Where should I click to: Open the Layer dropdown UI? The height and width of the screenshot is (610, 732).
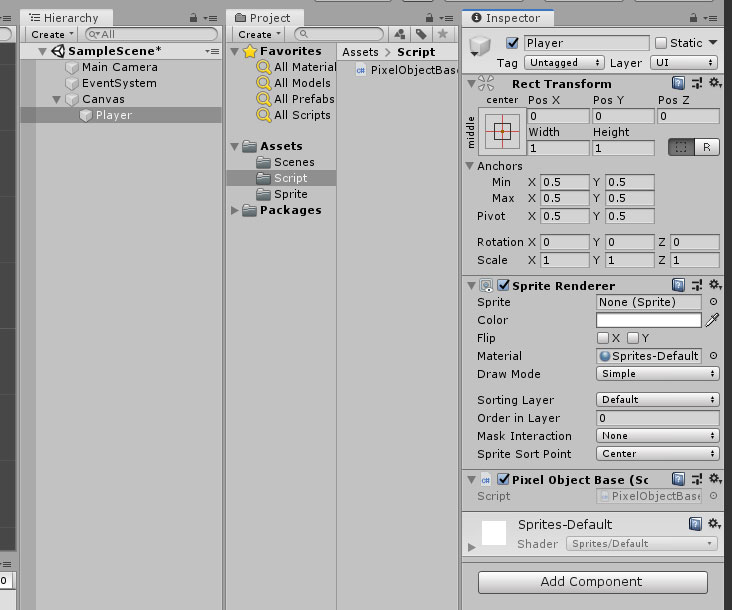pyautogui.click(x=683, y=63)
